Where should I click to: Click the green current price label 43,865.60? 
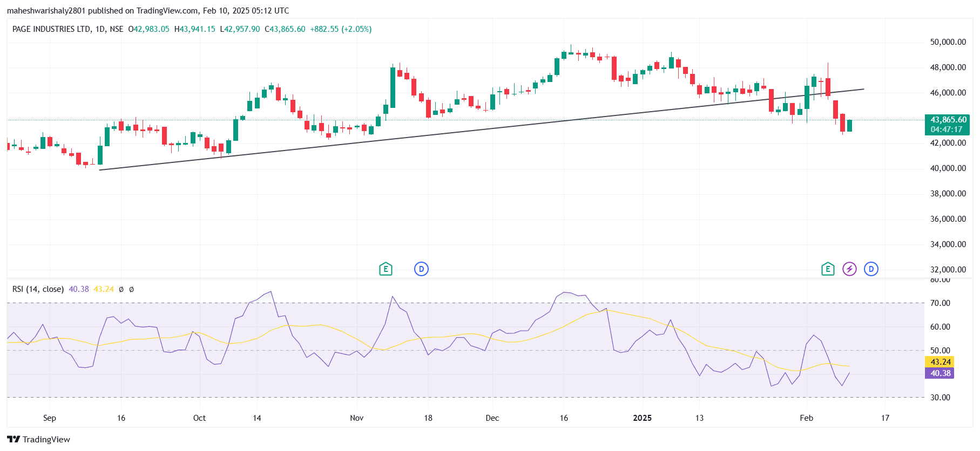click(x=948, y=120)
